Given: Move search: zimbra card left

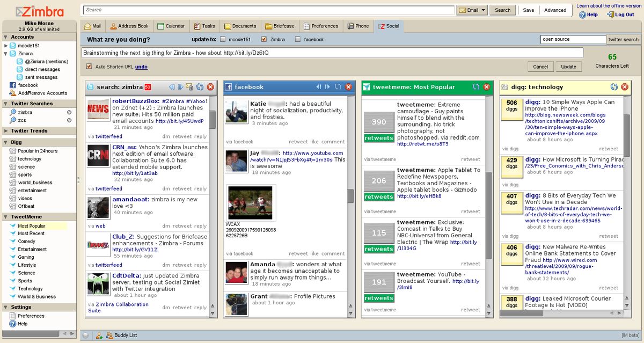Looking at the screenshot, I should [172, 87].
